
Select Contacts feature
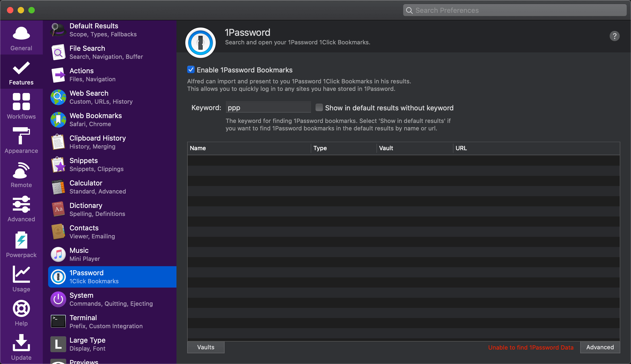[x=112, y=232]
